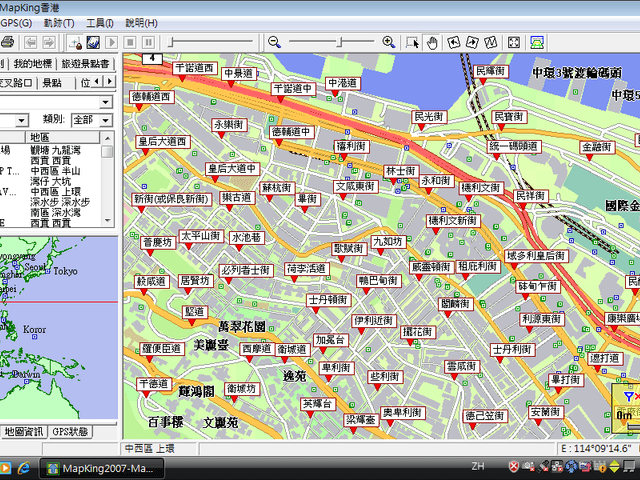Image resolution: width=640 pixels, height=480 pixels.
Task: Toggle the navigation view icon with the green road
Action: click(x=536, y=42)
